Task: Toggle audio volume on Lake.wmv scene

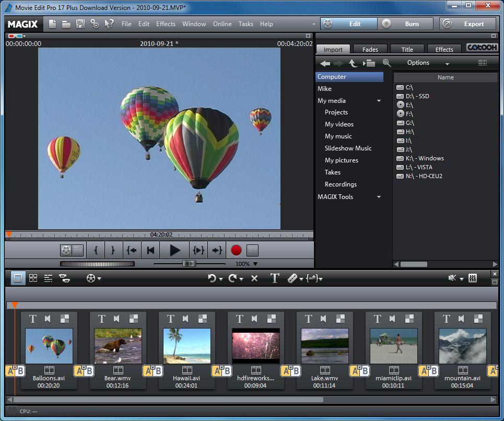Action: [323, 319]
